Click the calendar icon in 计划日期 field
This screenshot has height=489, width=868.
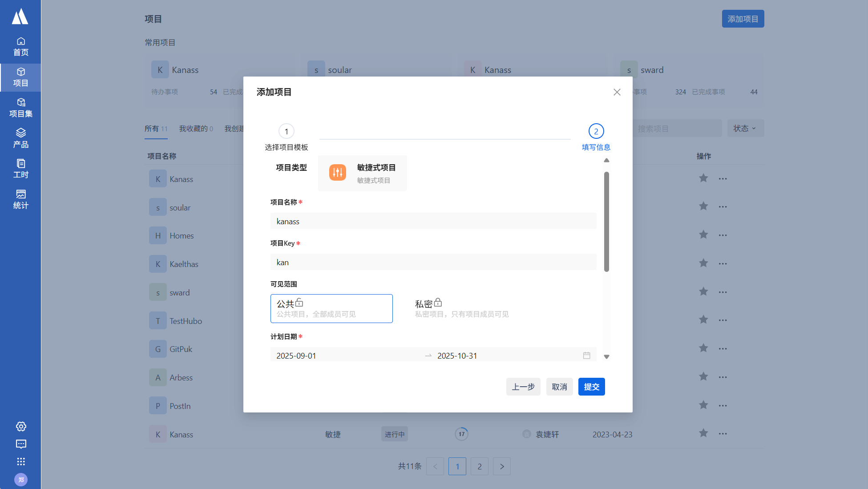coord(586,356)
